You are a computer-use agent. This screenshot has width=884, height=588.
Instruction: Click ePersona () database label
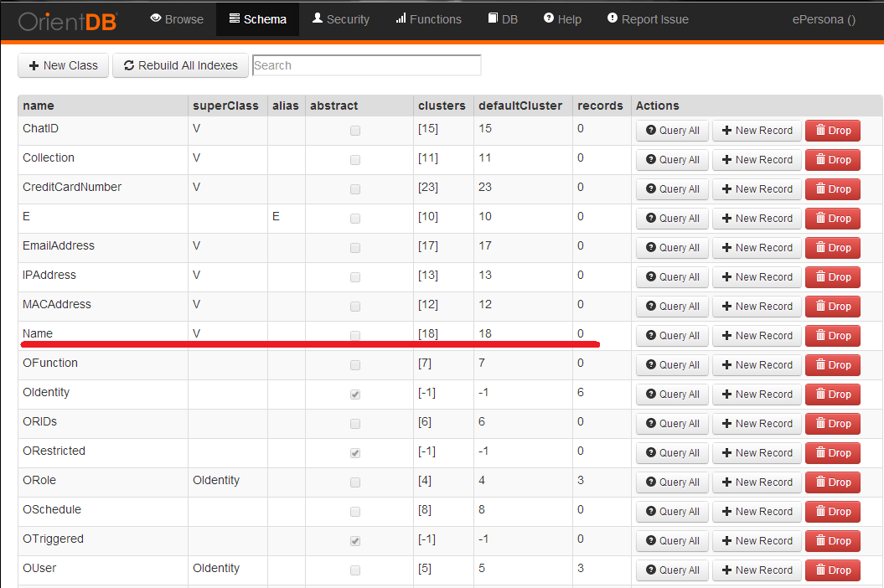tap(824, 19)
